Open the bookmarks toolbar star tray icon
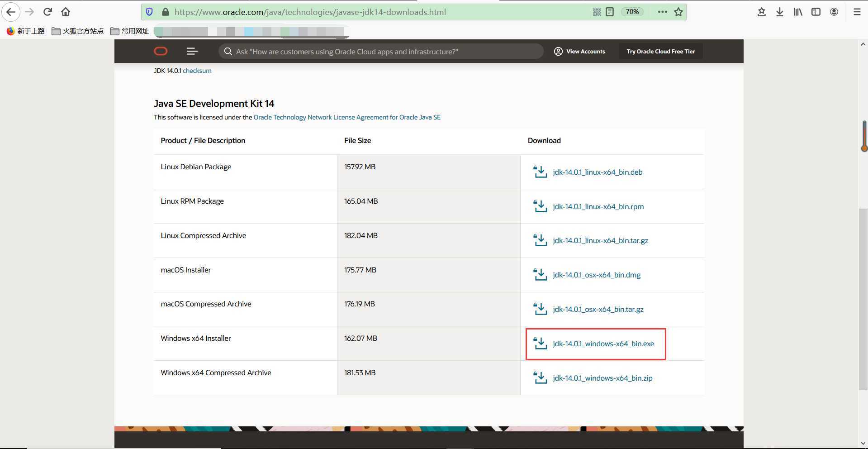 [762, 12]
